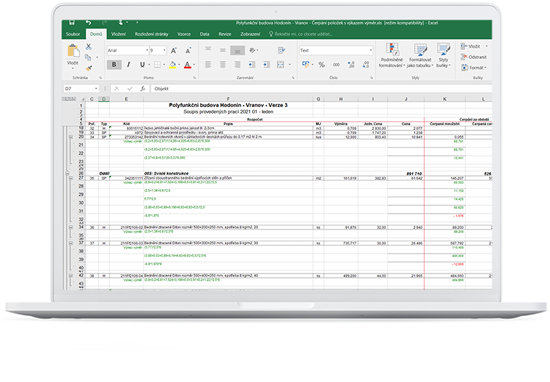The height and width of the screenshot is (382, 550).
Task: Open the Soubor tab
Action: tap(73, 34)
